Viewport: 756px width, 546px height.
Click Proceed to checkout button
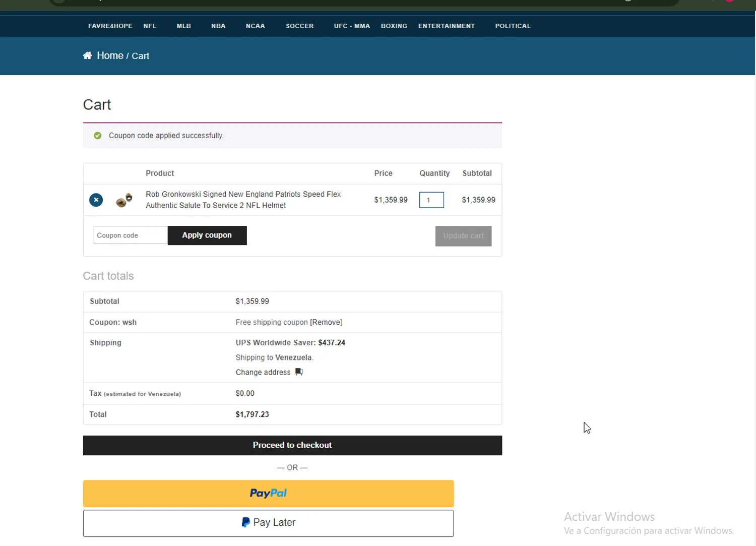(x=292, y=446)
